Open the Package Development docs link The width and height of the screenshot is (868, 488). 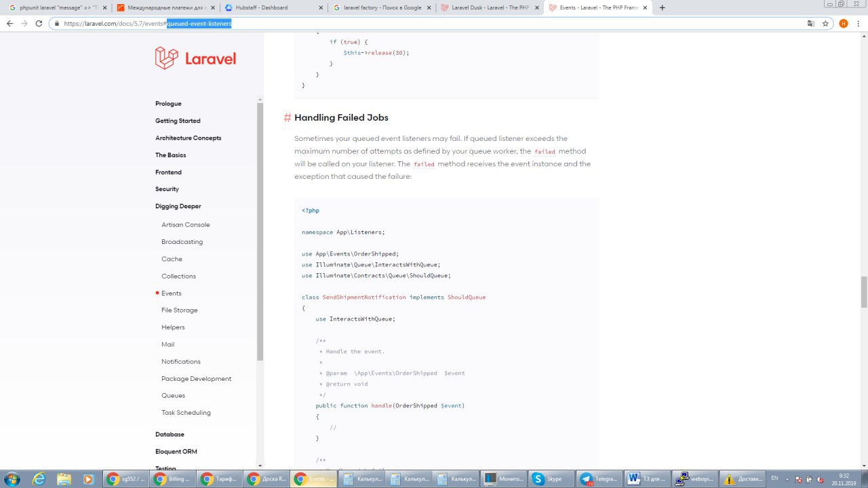(196, 379)
